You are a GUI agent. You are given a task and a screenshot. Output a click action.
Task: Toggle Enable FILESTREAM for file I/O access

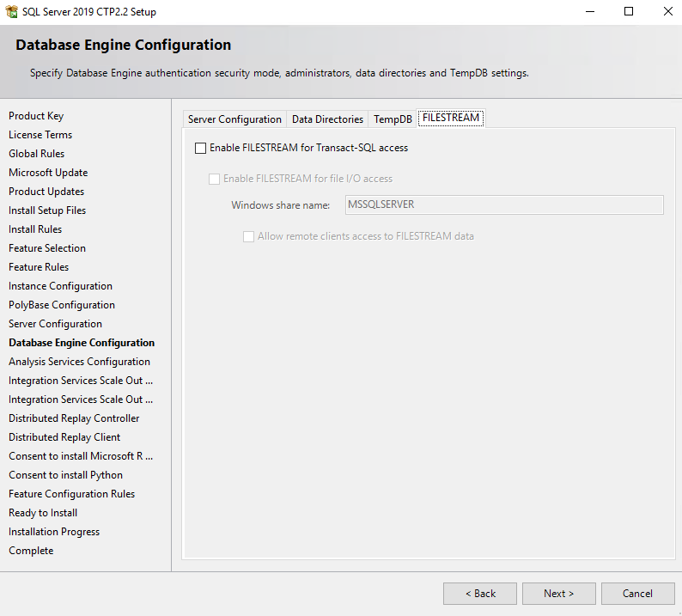[214, 179]
